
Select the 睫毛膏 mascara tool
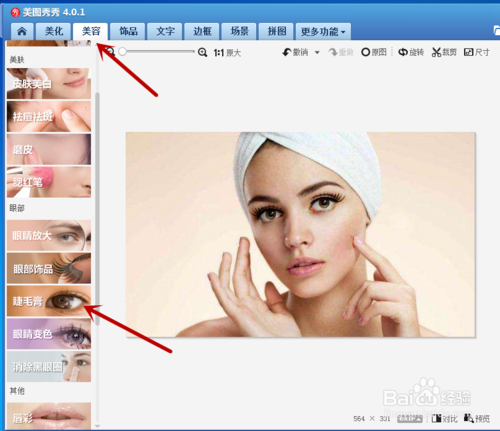[x=49, y=301]
